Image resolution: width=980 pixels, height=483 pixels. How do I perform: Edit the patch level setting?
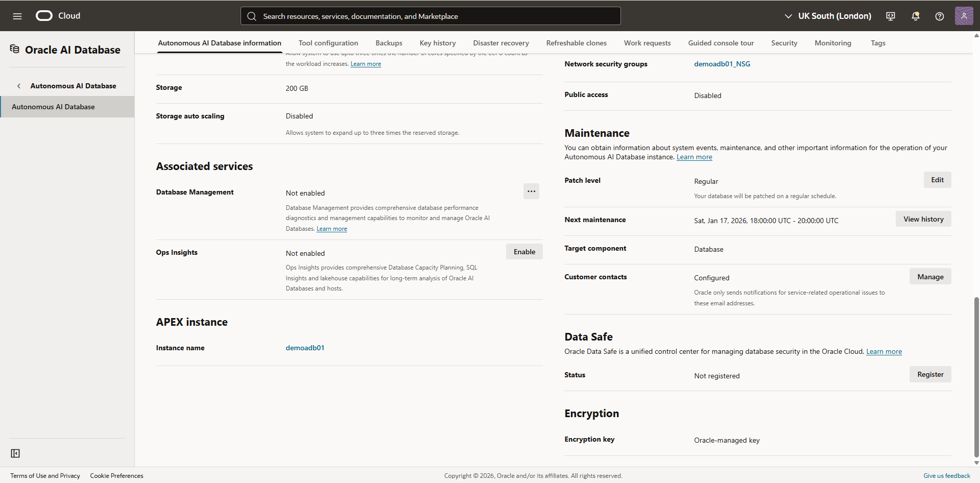(937, 179)
